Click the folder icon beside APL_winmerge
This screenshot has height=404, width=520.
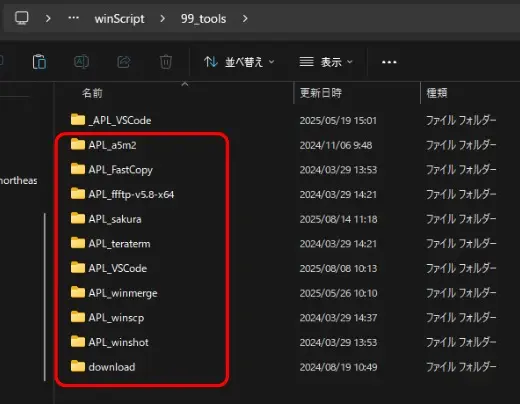click(78, 292)
